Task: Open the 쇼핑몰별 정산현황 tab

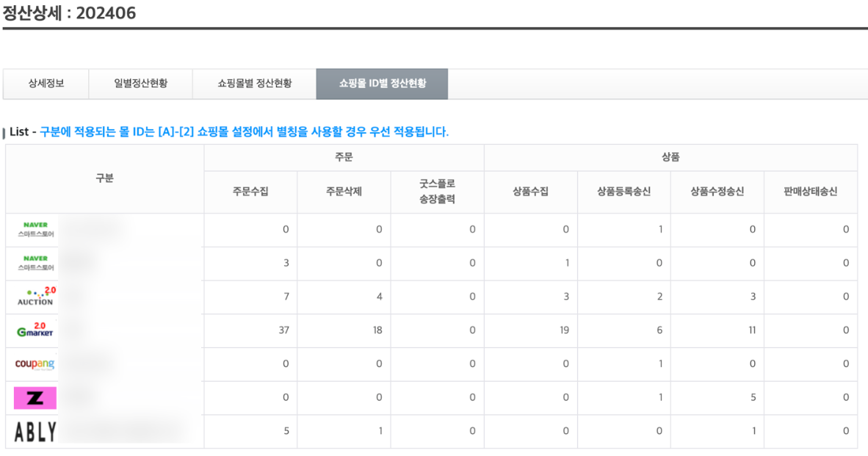Action: click(254, 84)
